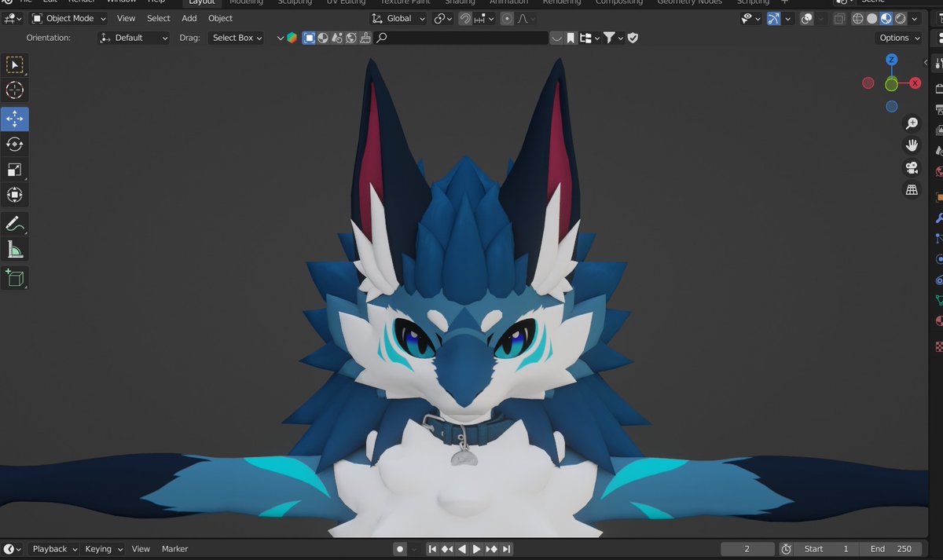Open the viewport View menu
Viewport: 943px width, 560px height.
pyautogui.click(x=126, y=18)
